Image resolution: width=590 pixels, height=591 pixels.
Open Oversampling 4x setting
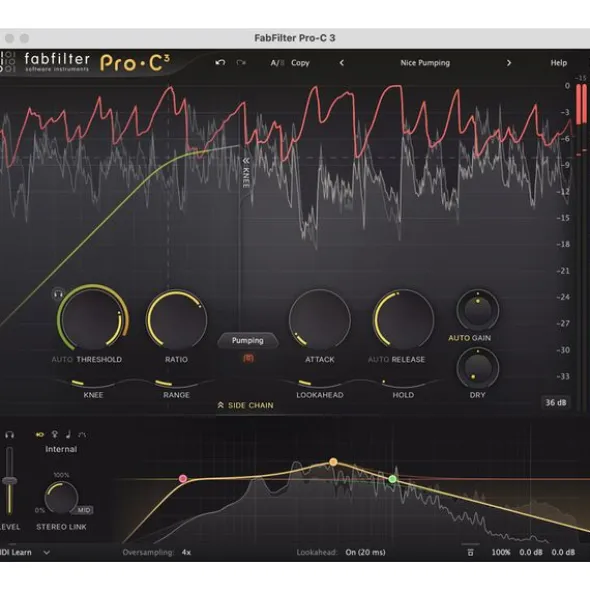tap(157, 553)
